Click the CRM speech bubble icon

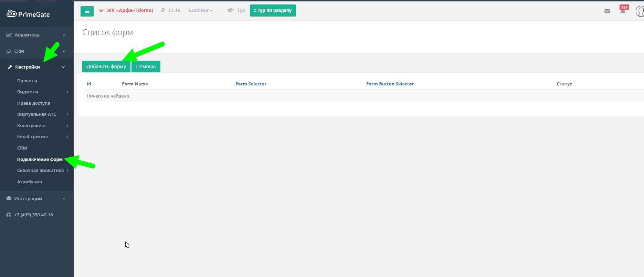tap(9, 51)
